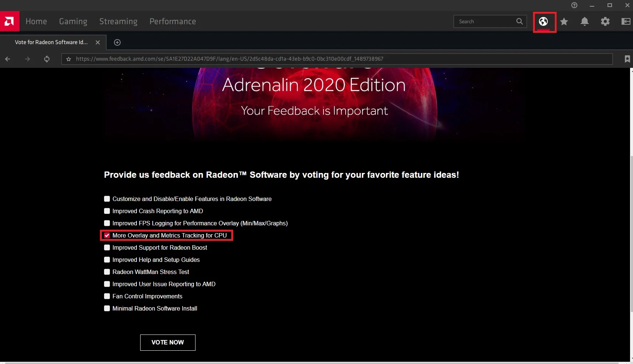Add a new browser tab

117,42
